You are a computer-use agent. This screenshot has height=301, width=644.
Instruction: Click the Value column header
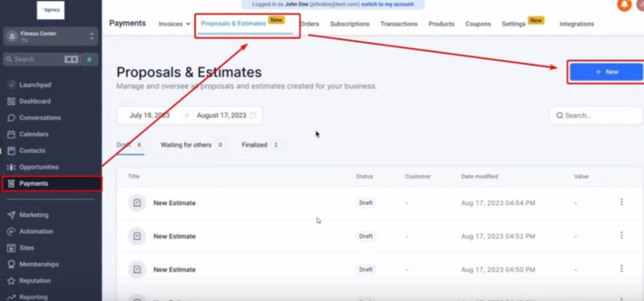(x=581, y=176)
